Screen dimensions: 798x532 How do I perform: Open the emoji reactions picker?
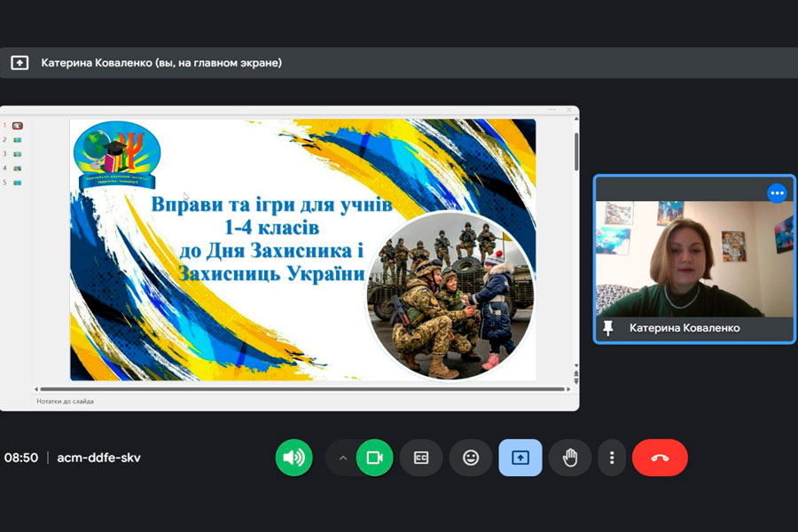(471, 458)
